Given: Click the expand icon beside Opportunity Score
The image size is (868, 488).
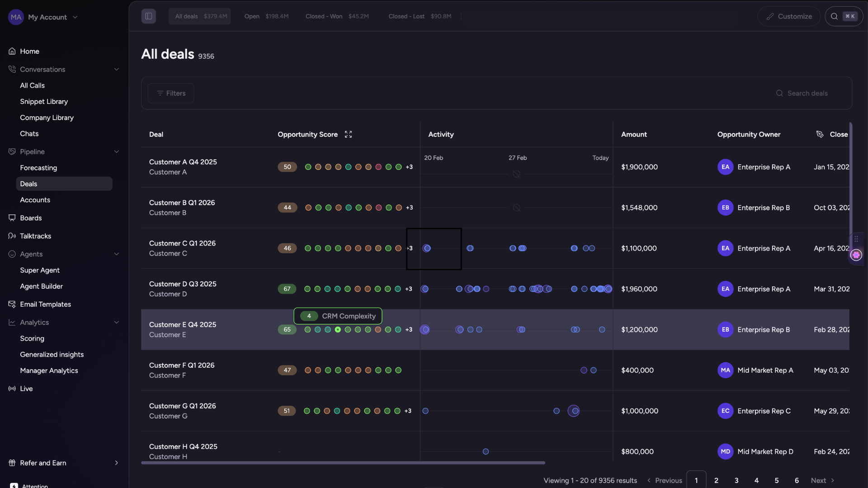Looking at the screenshot, I should (348, 134).
